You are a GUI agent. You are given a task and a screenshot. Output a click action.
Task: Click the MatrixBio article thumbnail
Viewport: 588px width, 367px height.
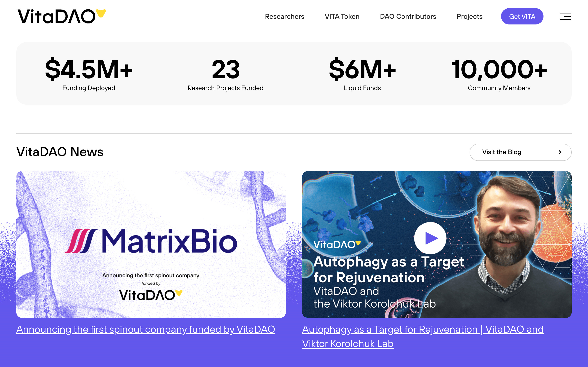(151, 244)
